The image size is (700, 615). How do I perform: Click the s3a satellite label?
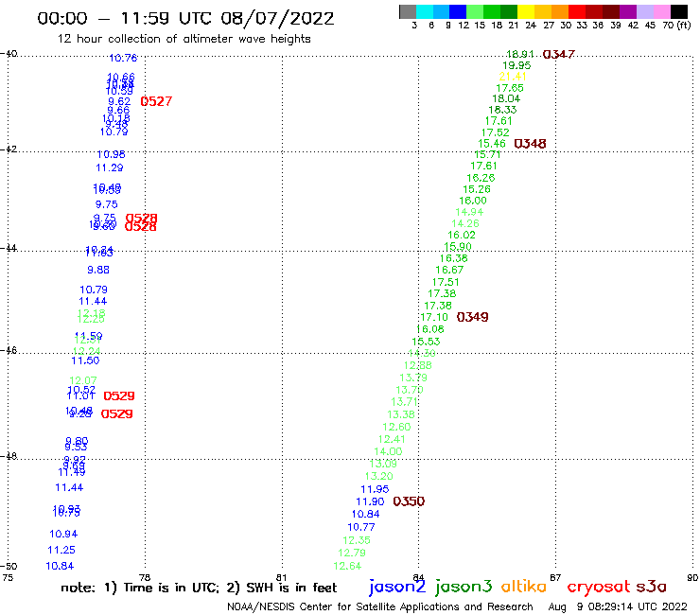(651, 587)
